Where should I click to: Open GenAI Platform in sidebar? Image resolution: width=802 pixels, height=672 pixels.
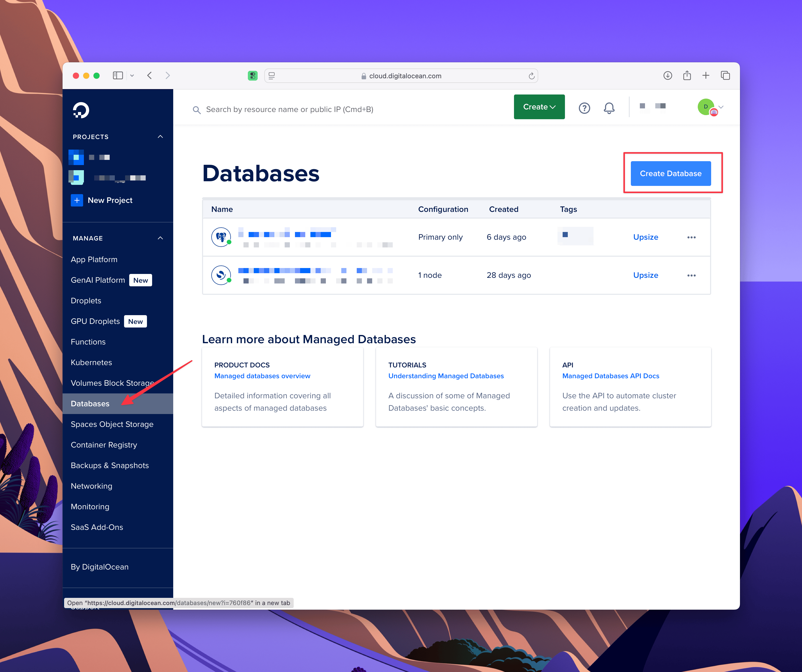coord(98,280)
